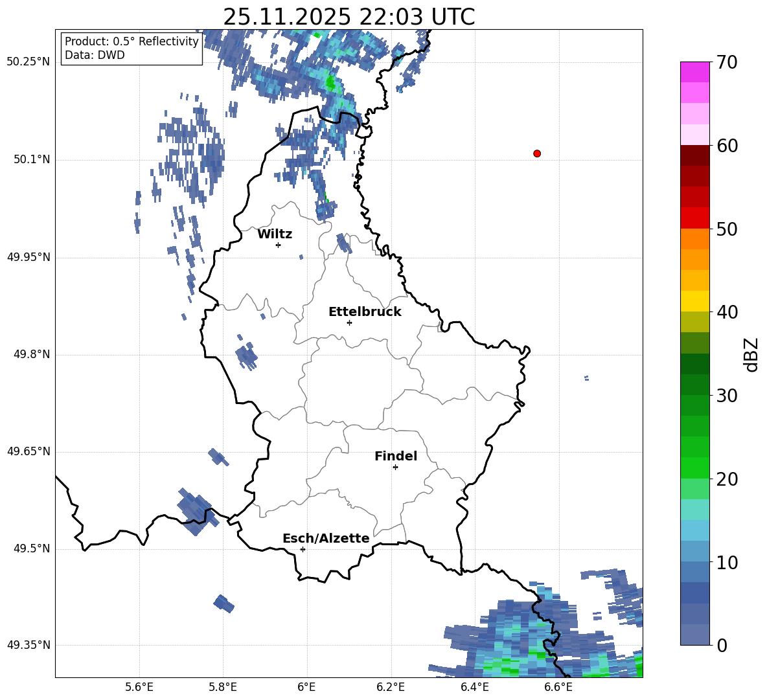Click the 49.8°N latitude label
767x700 pixels.
point(31,354)
